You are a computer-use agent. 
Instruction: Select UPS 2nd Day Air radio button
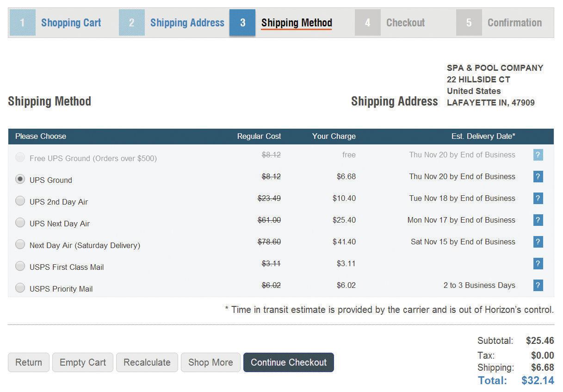[x=20, y=201]
